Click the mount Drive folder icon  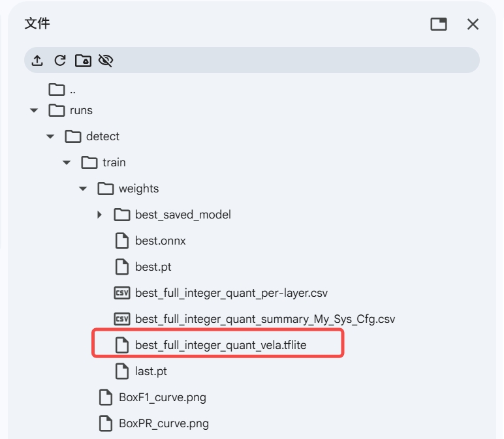click(x=83, y=61)
